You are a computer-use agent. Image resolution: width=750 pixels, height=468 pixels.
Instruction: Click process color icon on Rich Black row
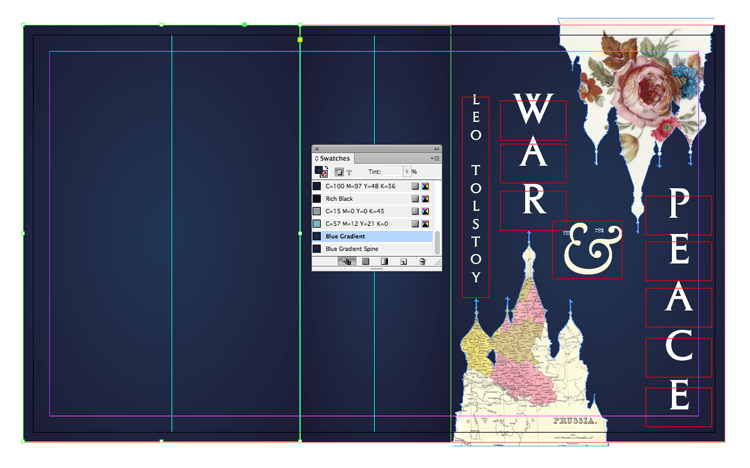[415, 199]
